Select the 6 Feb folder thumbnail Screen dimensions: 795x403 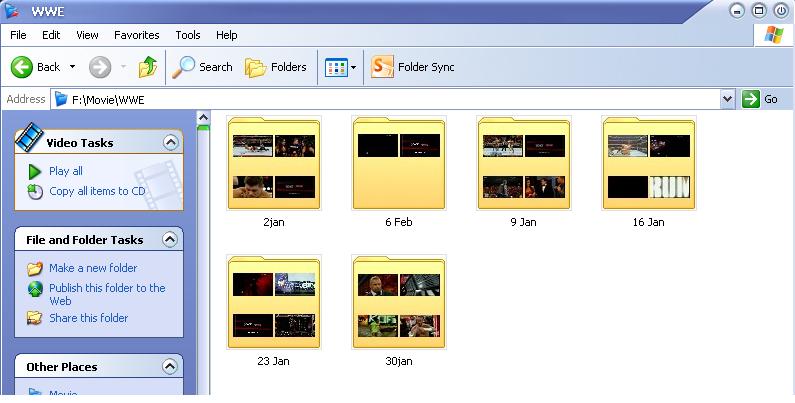point(399,163)
